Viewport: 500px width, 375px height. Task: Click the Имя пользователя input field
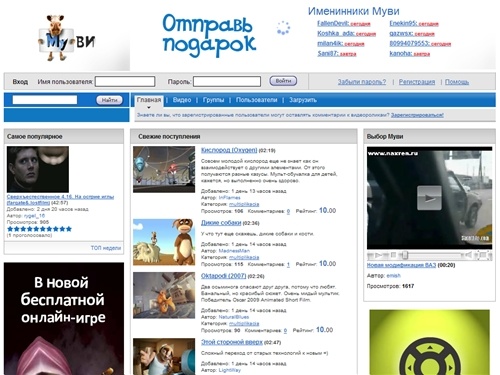[125, 81]
